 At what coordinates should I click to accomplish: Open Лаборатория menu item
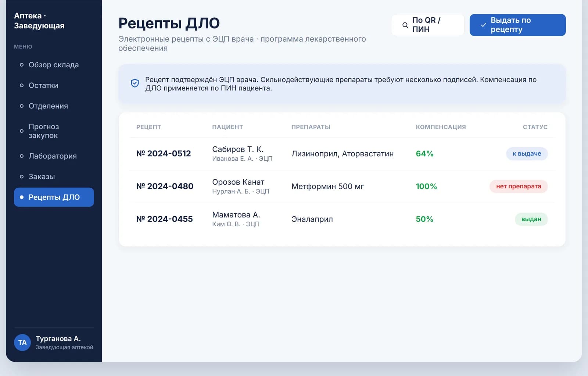[54, 156]
